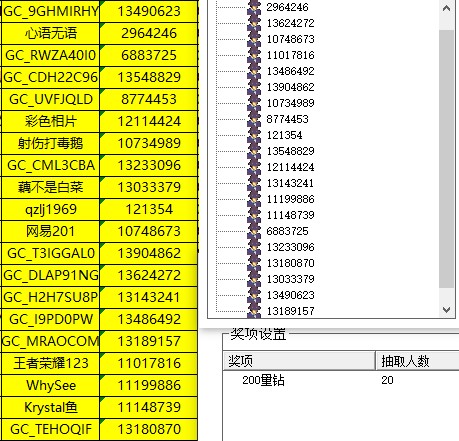Click spreadsheet cell GC_RWZA40I0
The height and width of the screenshot is (441, 459).
click(50, 55)
